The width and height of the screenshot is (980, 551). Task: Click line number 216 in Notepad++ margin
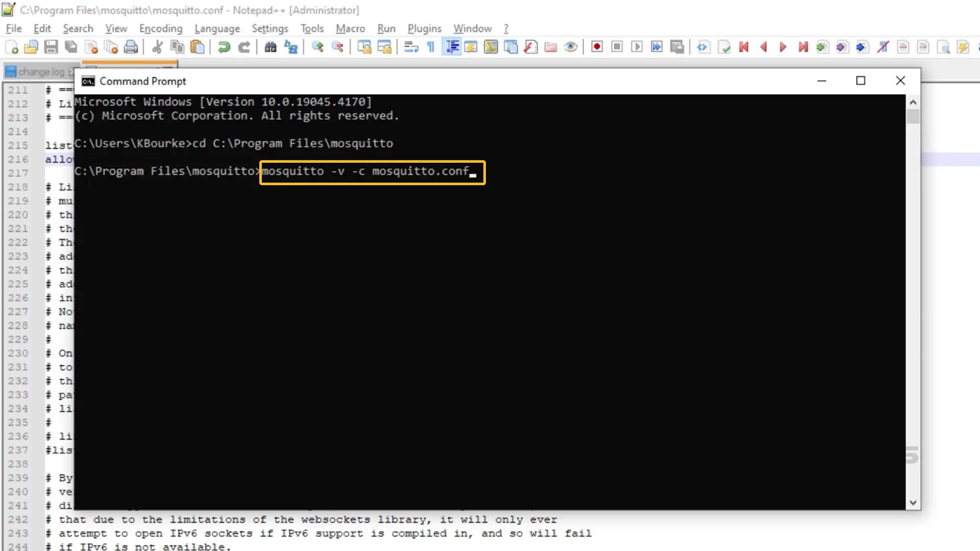click(18, 159)
